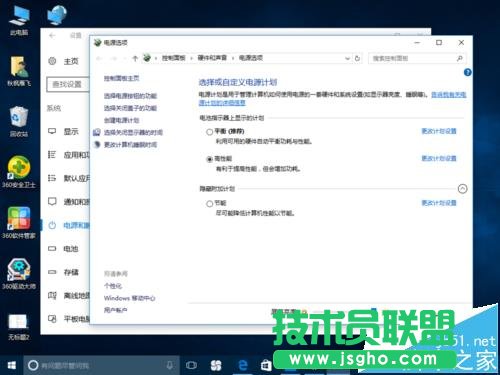Screen dimensions: 500x375
Task: Open the 此电脑 desktop icon
Action: (19, 20)
